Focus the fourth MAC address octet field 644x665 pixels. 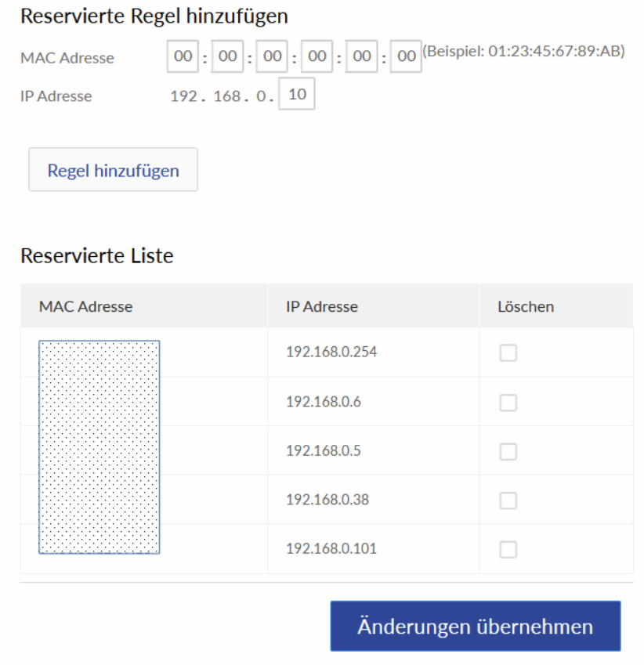point(316,57)
